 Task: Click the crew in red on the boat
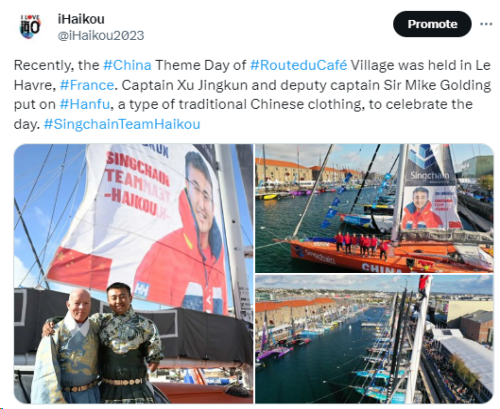pyautogui.click(x=362, y=245)
